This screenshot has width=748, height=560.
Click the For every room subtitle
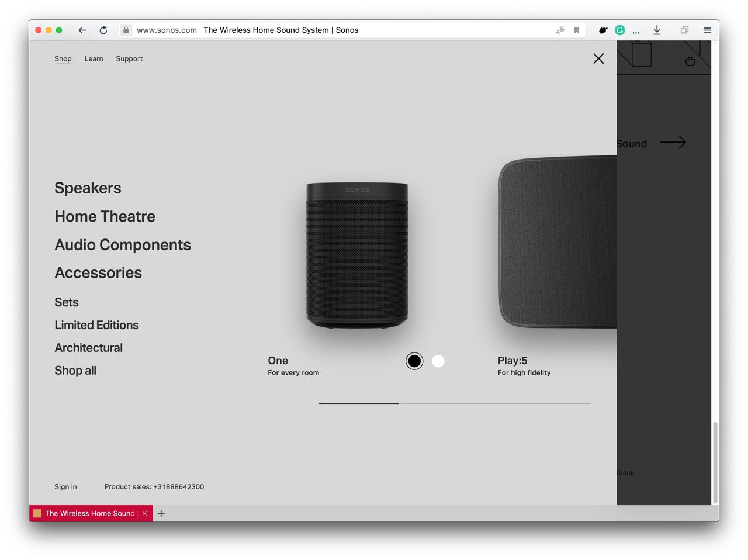[x=293, y=373]
